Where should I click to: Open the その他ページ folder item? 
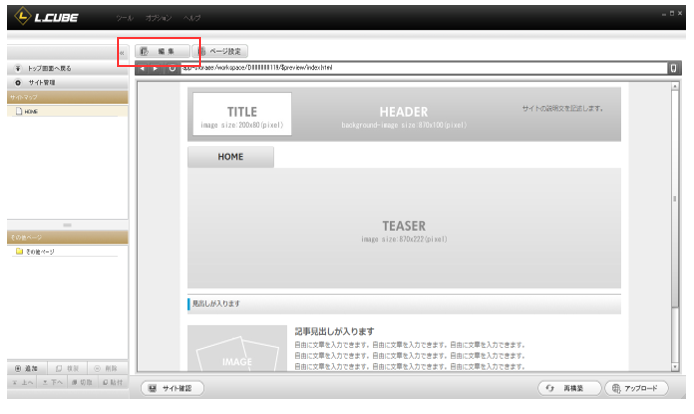coord(35,251)
